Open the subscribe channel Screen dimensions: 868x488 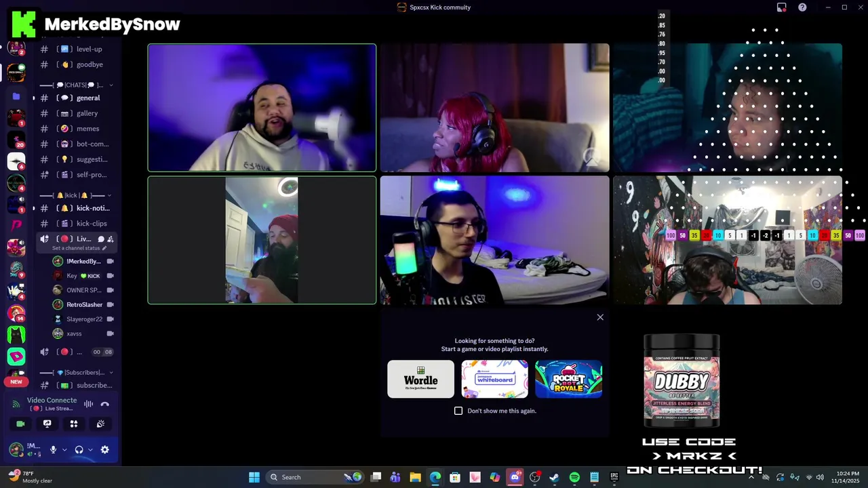[x=77, y=385]
